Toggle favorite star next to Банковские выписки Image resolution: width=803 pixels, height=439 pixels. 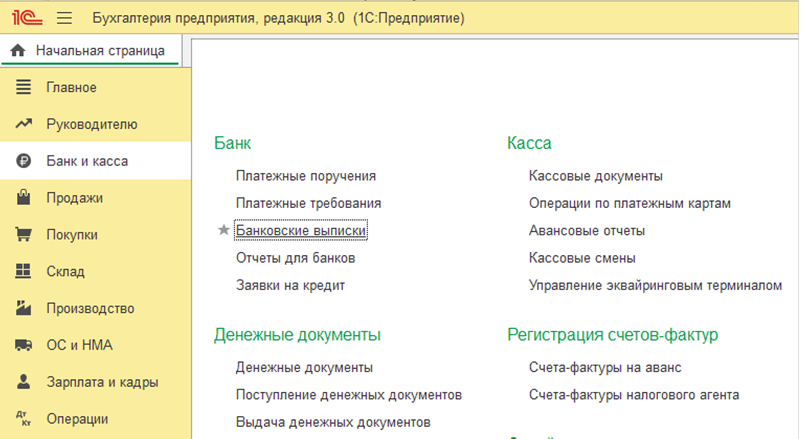click(224, 231)
